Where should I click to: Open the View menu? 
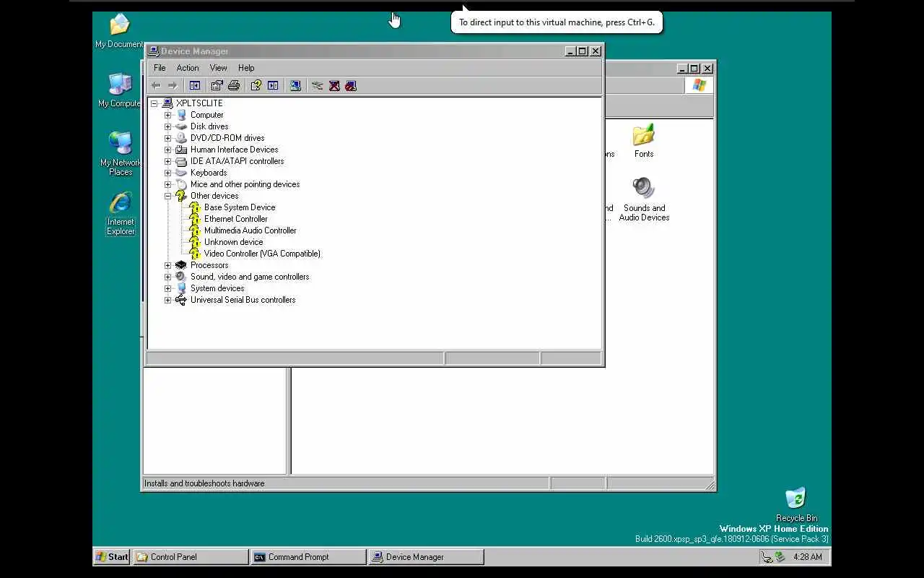pyautogui.click(x=218, y=68)
